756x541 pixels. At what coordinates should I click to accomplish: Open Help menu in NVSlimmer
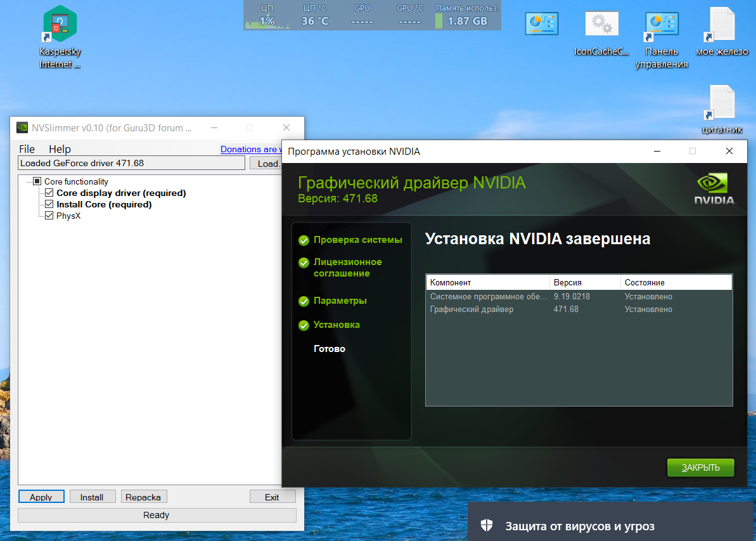(60, 149)
